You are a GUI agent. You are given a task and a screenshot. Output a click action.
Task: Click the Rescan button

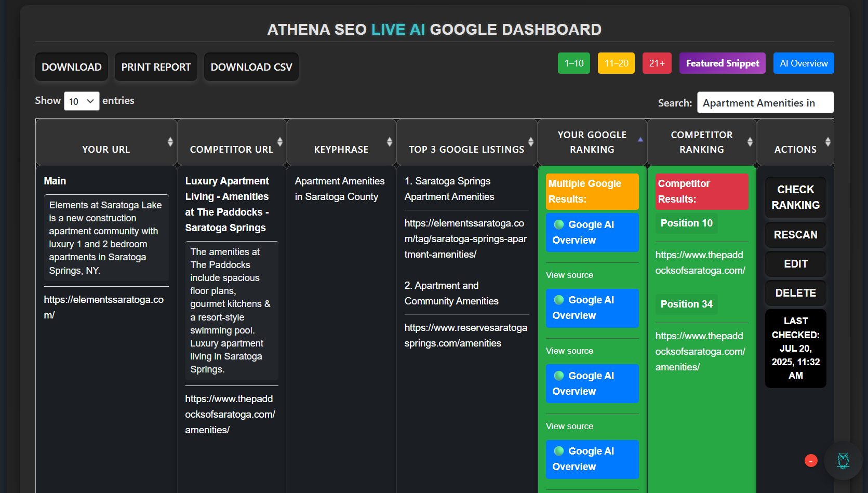(x=796, y=235)
